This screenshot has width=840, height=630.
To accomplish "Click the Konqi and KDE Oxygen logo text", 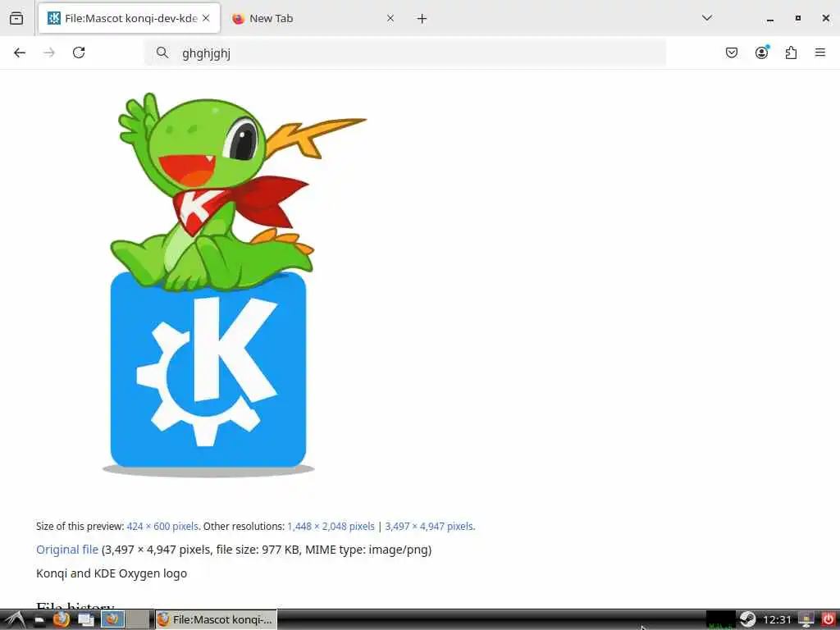I will point(112,573).
